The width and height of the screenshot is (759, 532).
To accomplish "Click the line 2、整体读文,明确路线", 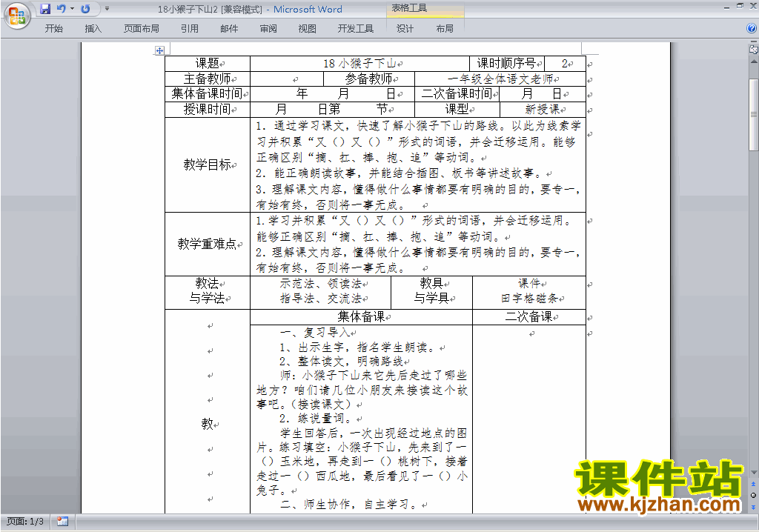I will point(341,361).
